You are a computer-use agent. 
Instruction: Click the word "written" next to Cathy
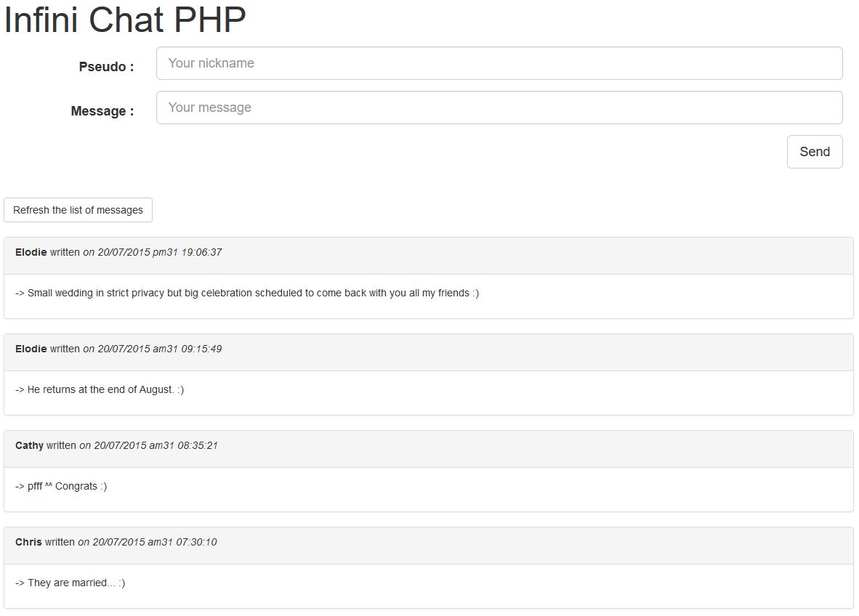[61, 445]
